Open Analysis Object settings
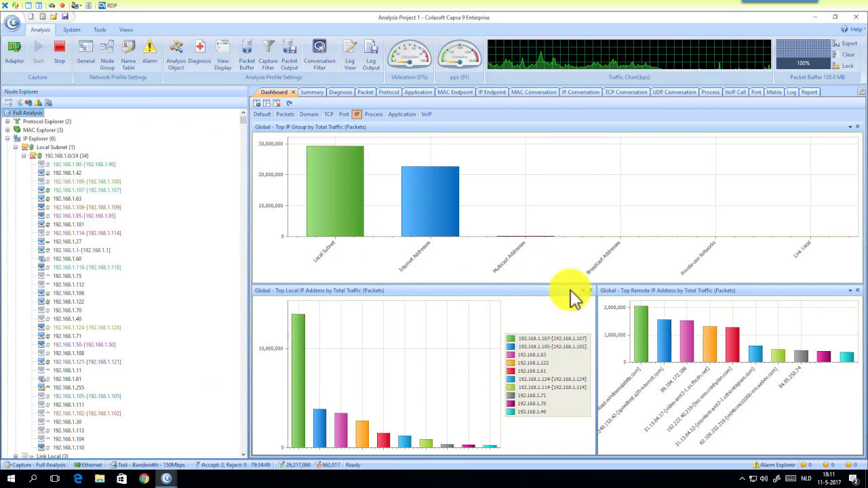Image resolution: width=868 pixels, height=488 pixels. [x=176, y=55]
